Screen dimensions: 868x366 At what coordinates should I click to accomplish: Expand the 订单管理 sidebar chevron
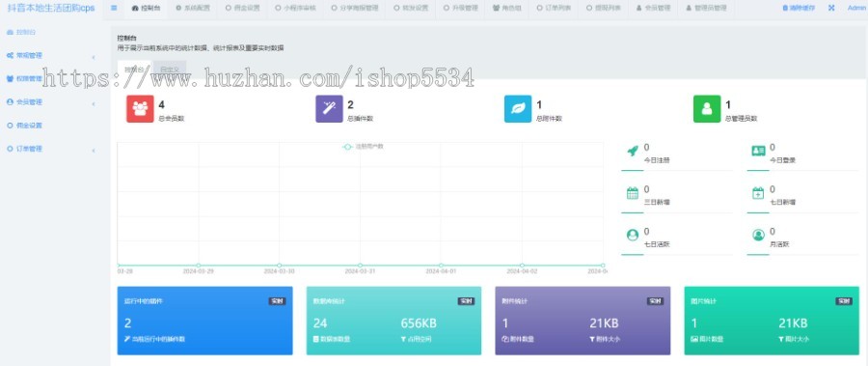93,151
